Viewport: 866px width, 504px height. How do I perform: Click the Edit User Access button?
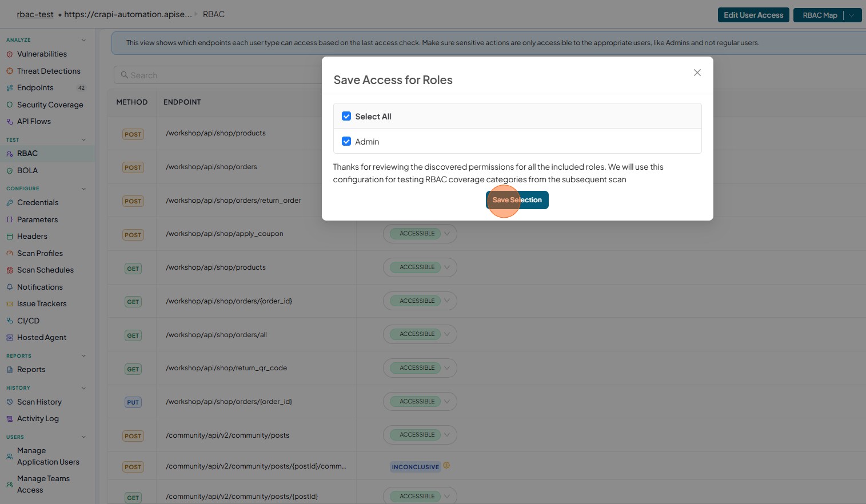coord(753,15)
